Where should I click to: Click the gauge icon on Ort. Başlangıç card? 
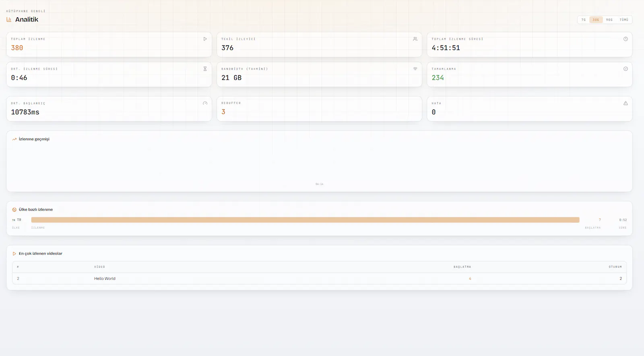click(x=205, y=103)
